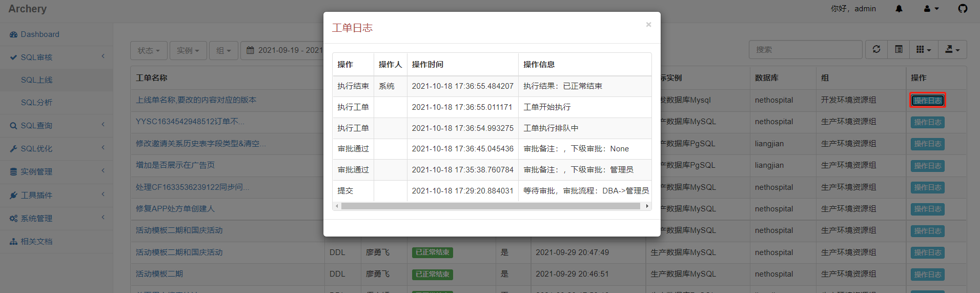The height and width of the screenshot is (293, 980).
Task: Expand the SQL查询 sidebar menu
Action: [37, 126]
